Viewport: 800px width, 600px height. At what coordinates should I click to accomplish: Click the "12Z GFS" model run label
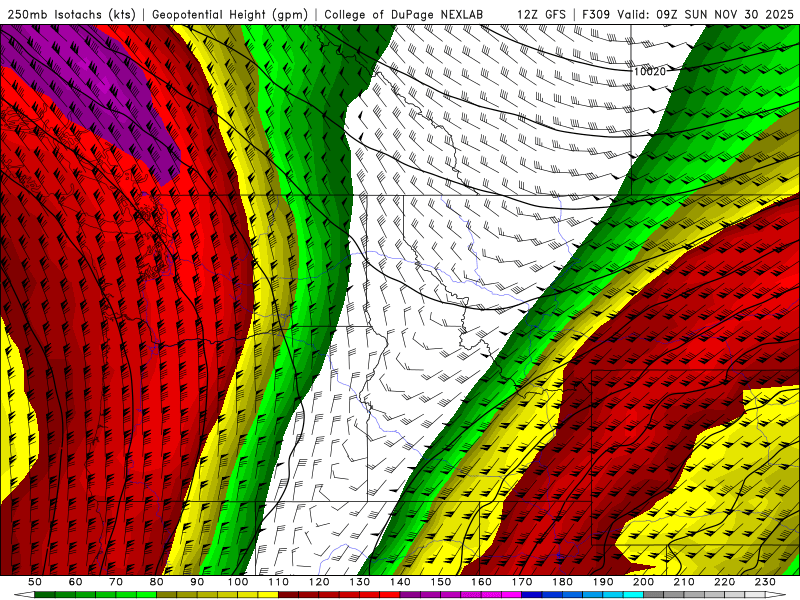point(541,14)
